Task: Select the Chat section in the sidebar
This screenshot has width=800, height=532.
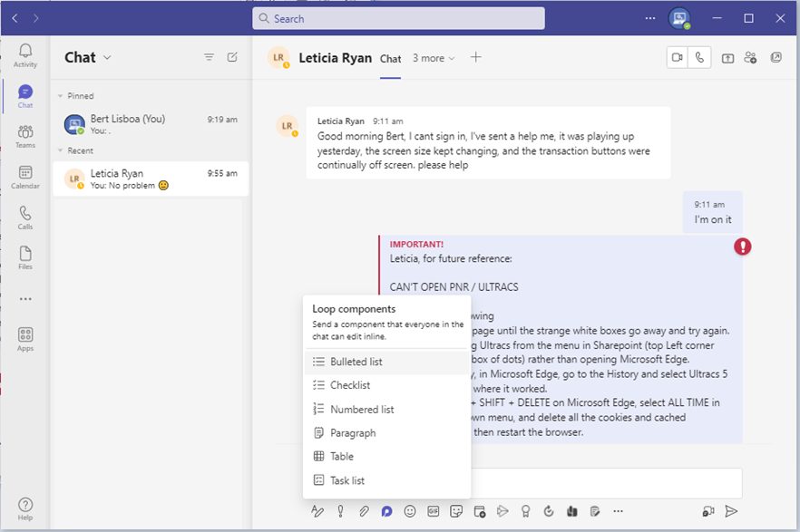Action: [25, 96]
